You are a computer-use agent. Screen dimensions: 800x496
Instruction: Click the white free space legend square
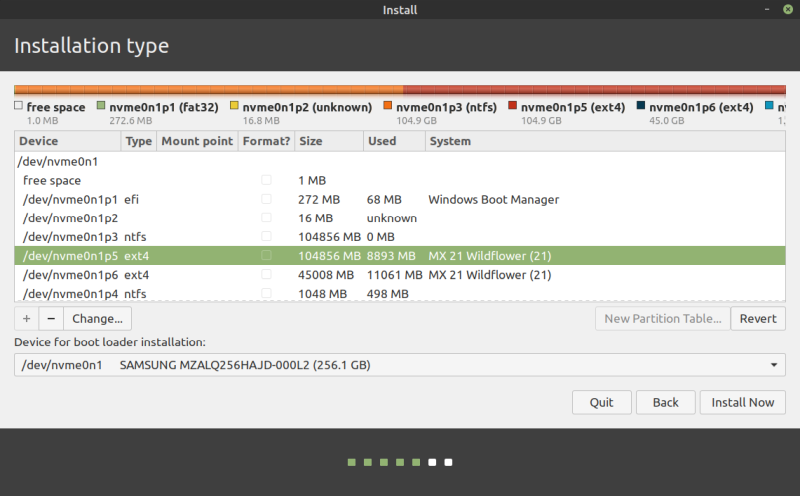(19, 106)
